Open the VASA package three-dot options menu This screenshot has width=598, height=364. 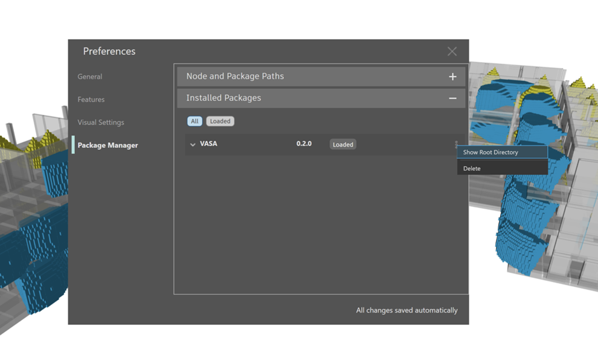[456, 144]
